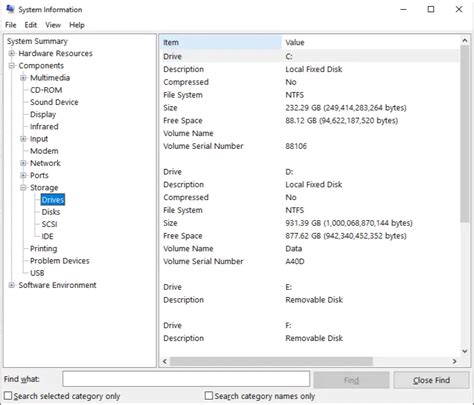Select the CD-ROM tree item
Viewport: 474px width, 405px height.
tap(46, 90)
